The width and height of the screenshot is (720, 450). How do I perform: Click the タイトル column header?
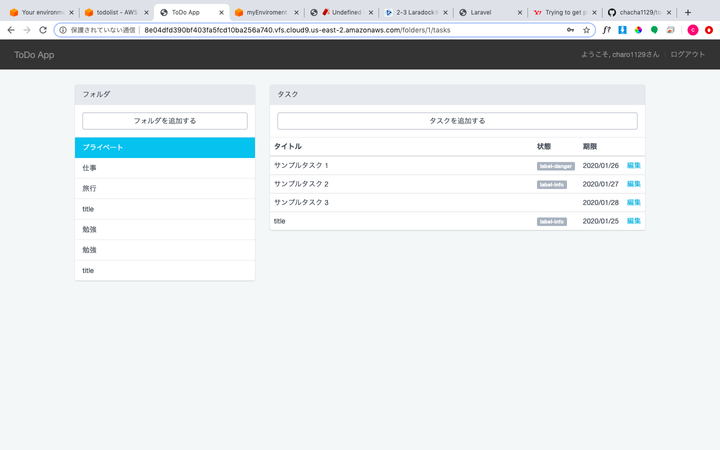click(x=288, y=146)
